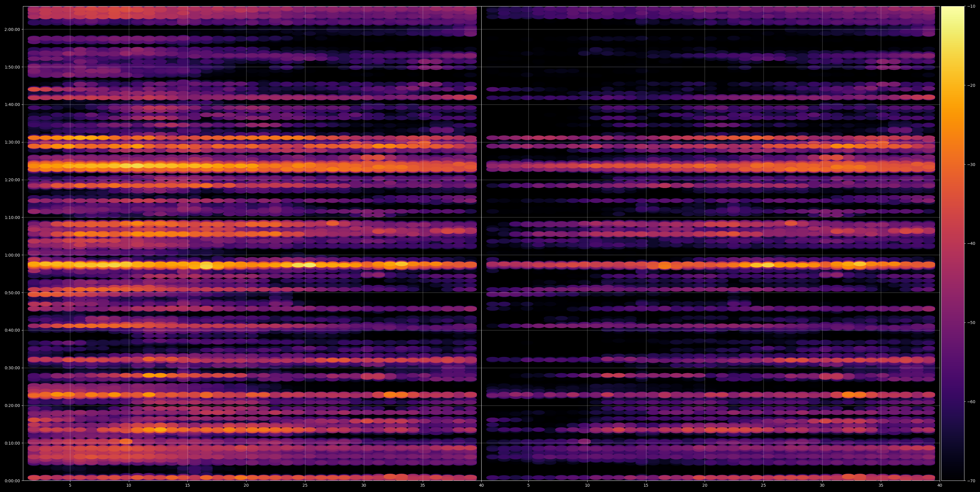This screenshot has width=980, height=492.
Task: Click the 1:20:00 y-axis tick label
Action: (x=12, y=179)
